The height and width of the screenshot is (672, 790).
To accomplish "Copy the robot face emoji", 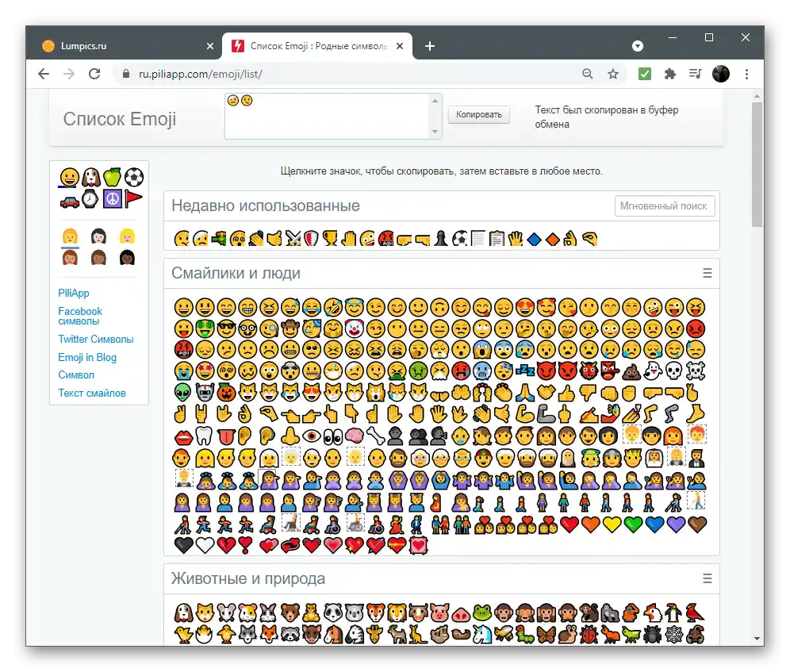I will pyautogui.click(x=205, y=393).
